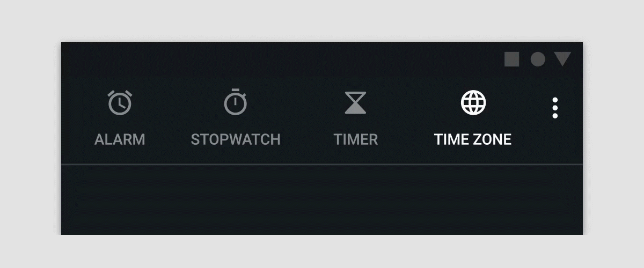Click the STOPWATCH text label
This screenshot has height=268, width=644.
click(x=236, y=139)
